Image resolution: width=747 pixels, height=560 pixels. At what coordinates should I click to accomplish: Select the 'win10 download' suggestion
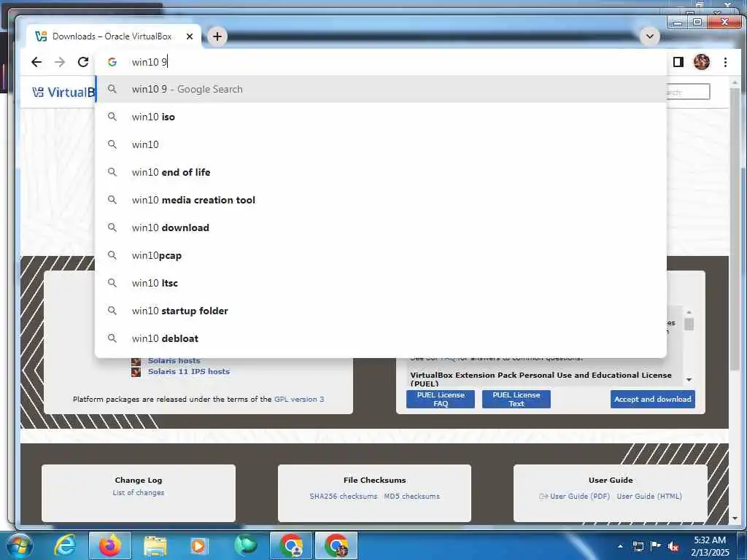click(x=381, y=227)
